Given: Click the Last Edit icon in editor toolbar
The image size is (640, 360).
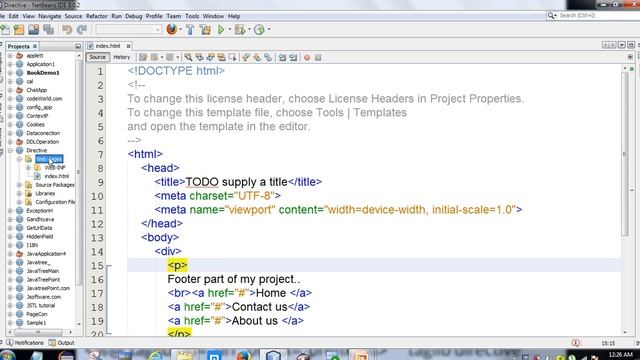Looking at the screenshot, I should click(143, 57).
